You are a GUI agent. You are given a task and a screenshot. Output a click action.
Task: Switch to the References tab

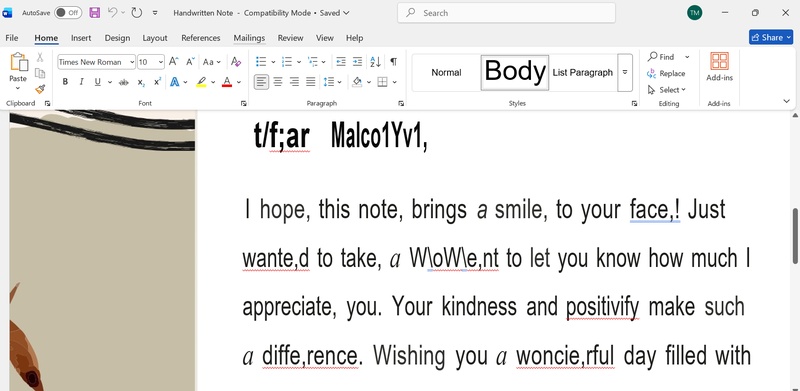click(201, 38)
